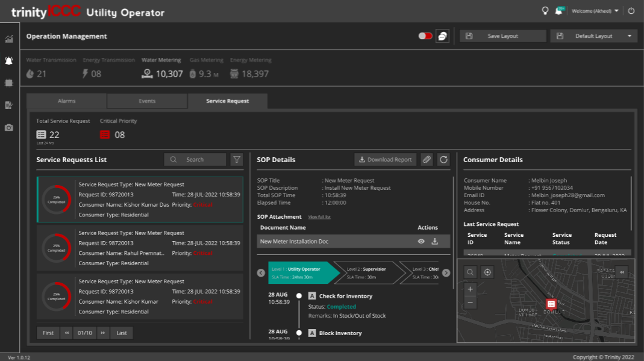Click map locate target icon
644x361 pixels.
487,272
